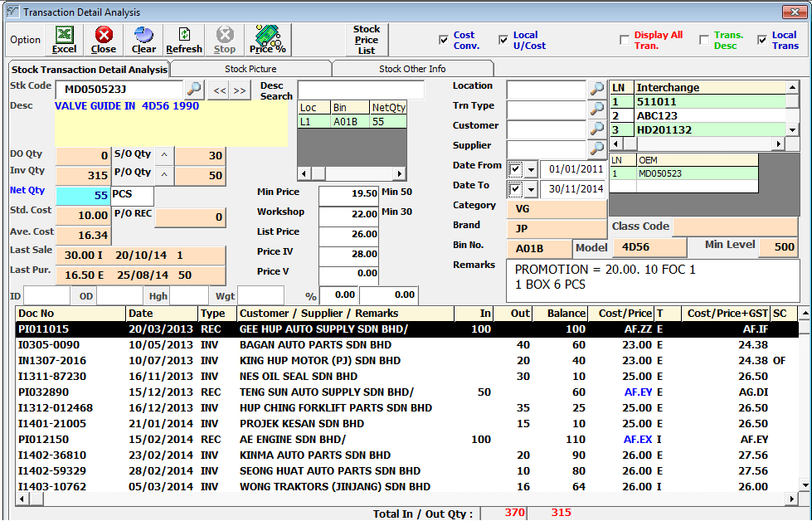Screen dimensions: 812x521
Task: Click the Balance column header
Action: pyautogui.click(x=561, y=314)
